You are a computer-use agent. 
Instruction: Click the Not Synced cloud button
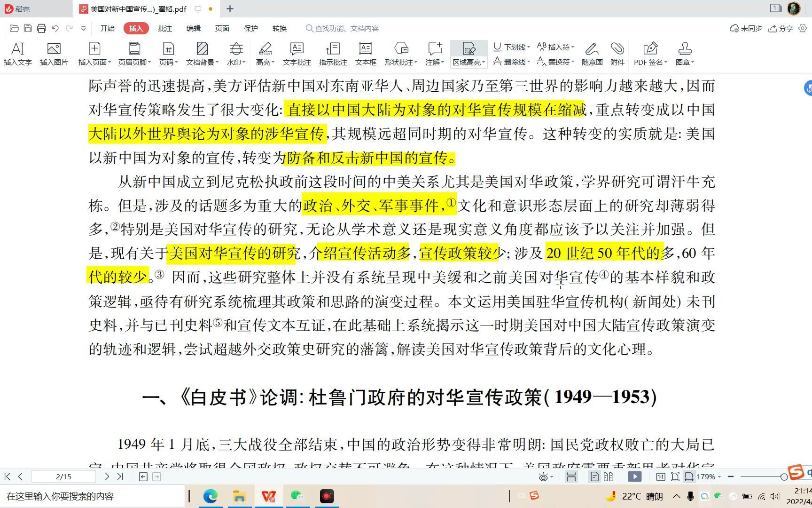745,28
